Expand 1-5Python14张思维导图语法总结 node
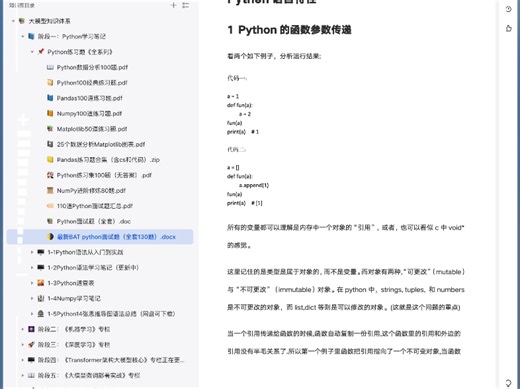The width and height of the screenshot is (520, 389). click(32, 314)
